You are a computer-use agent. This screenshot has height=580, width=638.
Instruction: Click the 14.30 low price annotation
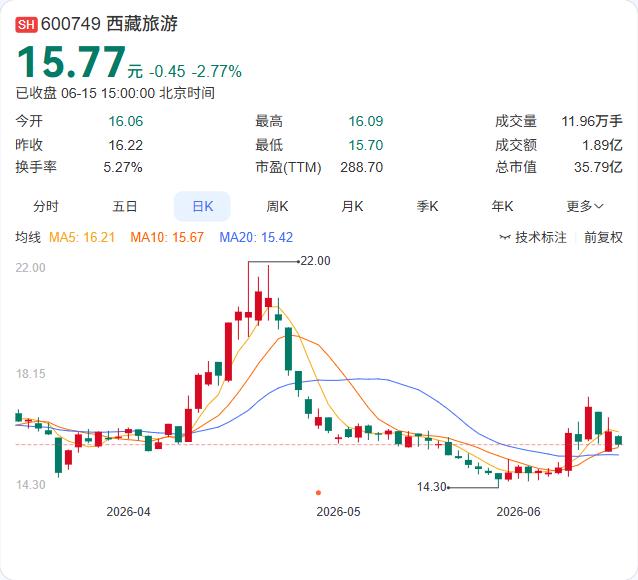point(431,487)
